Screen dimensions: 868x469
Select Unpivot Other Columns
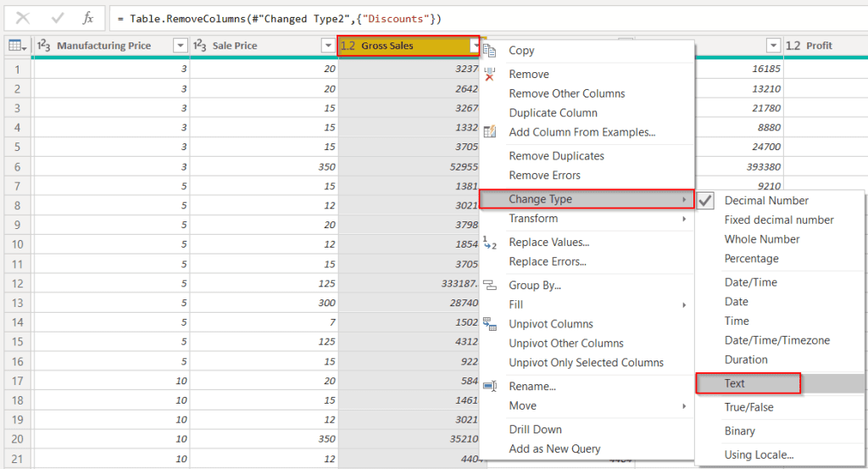click(x=565, y=343)
